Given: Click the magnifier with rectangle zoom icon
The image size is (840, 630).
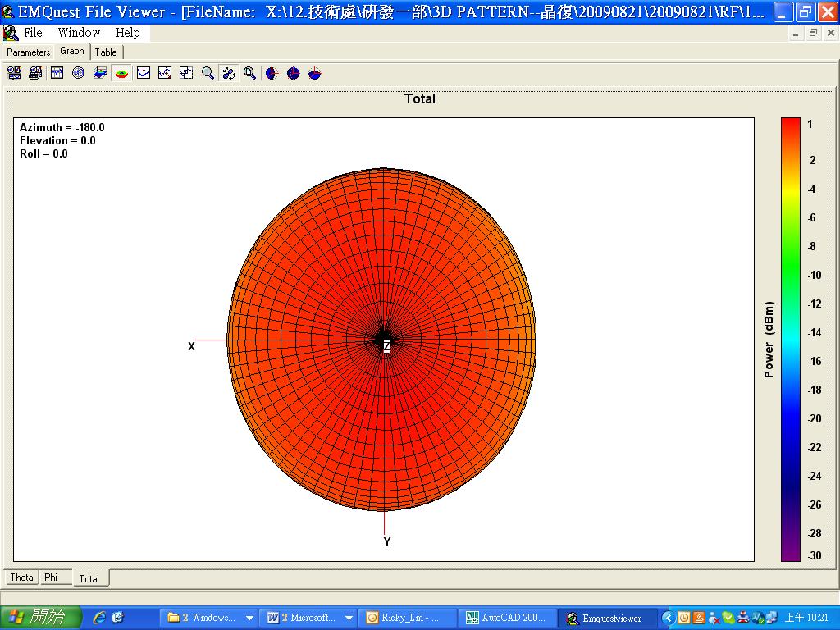Looking at the screenshot, I should point(249,73).
